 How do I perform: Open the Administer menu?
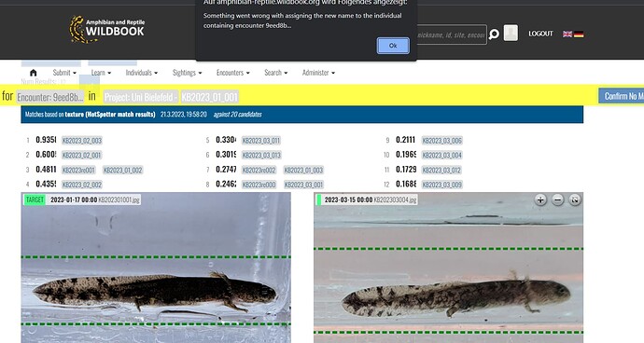[318, 73]
